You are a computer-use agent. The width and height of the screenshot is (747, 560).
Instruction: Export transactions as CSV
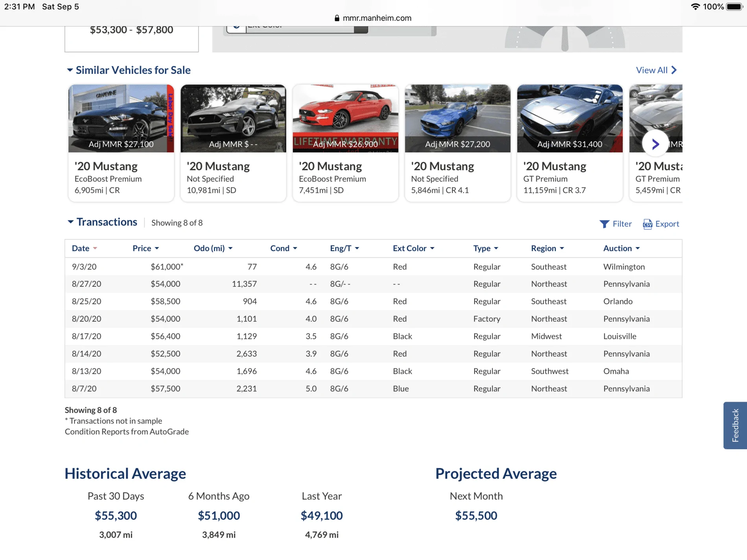tap(661, 224)
